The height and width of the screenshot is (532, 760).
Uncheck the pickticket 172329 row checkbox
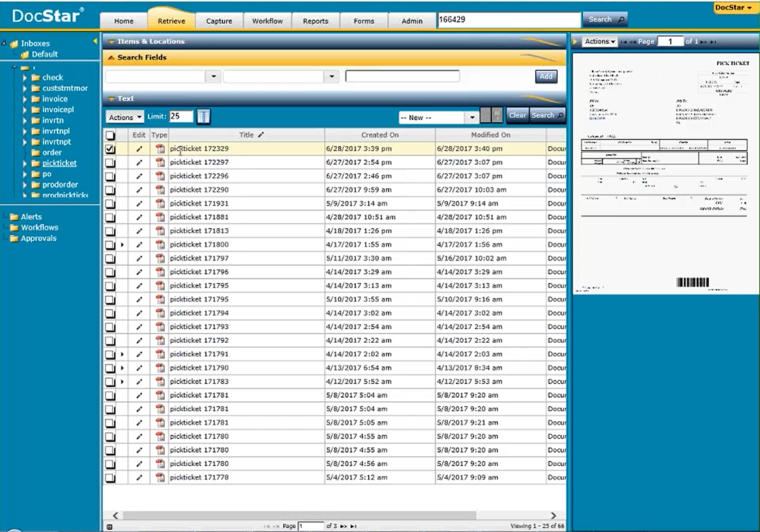110,149
